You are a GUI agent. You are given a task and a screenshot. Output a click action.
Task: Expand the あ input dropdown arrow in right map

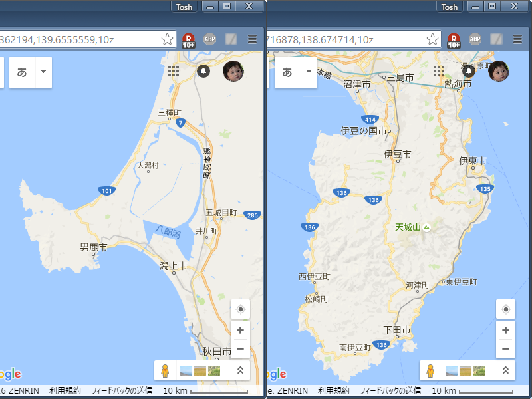[x=309, y=72]
